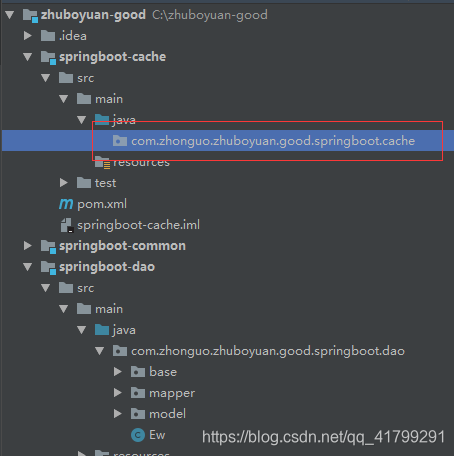Click main folder icon under springboot-dao
454x456 pixels.
(x=84, y=309)
